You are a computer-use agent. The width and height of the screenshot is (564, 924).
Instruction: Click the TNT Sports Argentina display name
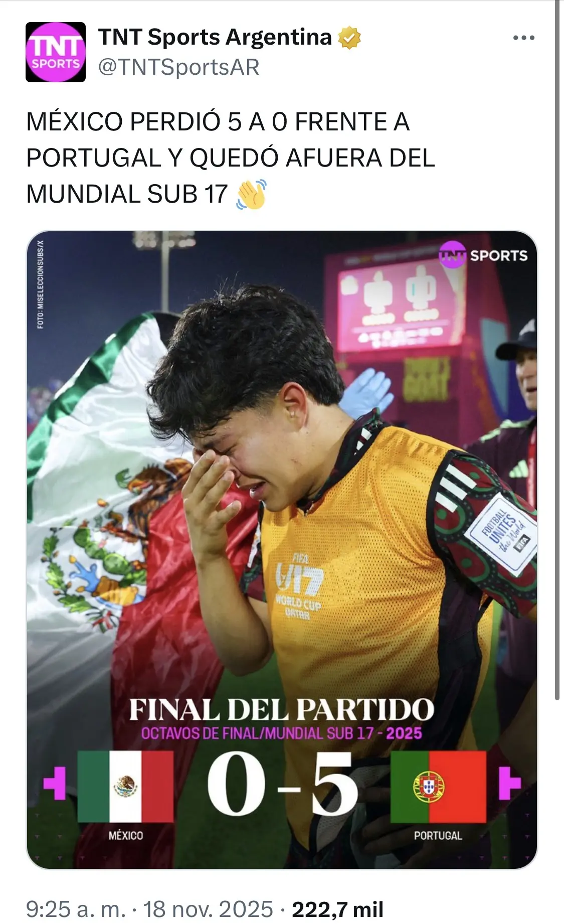coord(215,38)
